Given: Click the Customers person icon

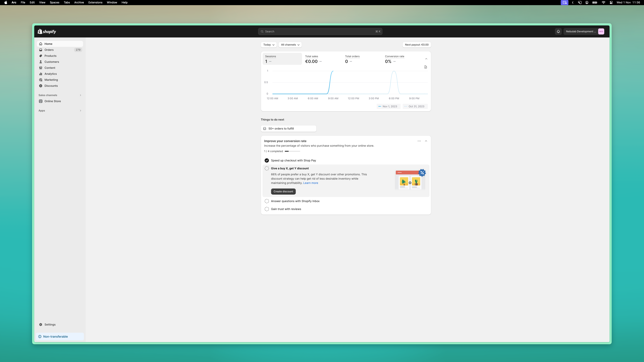Looking at the screenshot, I should point(41,62).
